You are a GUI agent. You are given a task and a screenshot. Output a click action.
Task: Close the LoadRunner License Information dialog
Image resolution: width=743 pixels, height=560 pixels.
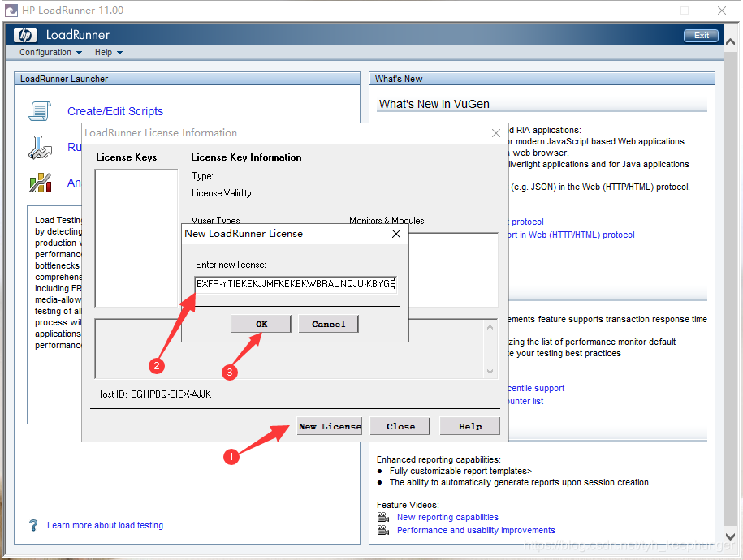click(495, 133)
